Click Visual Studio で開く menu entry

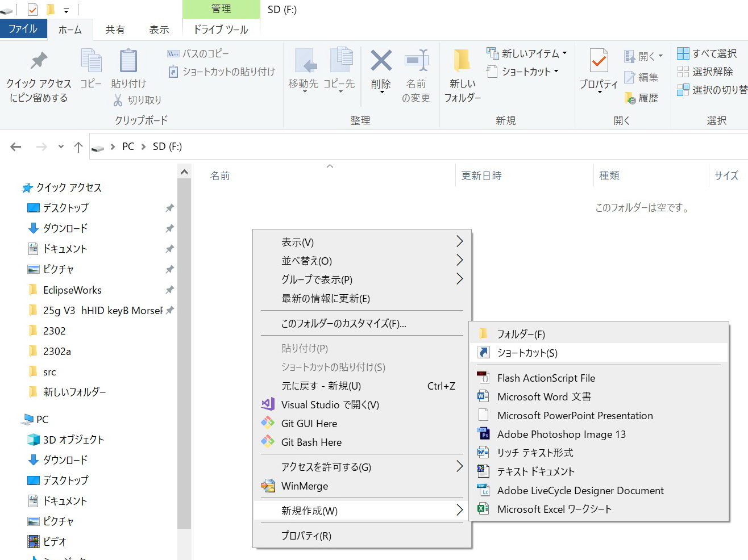click(330, 404)
